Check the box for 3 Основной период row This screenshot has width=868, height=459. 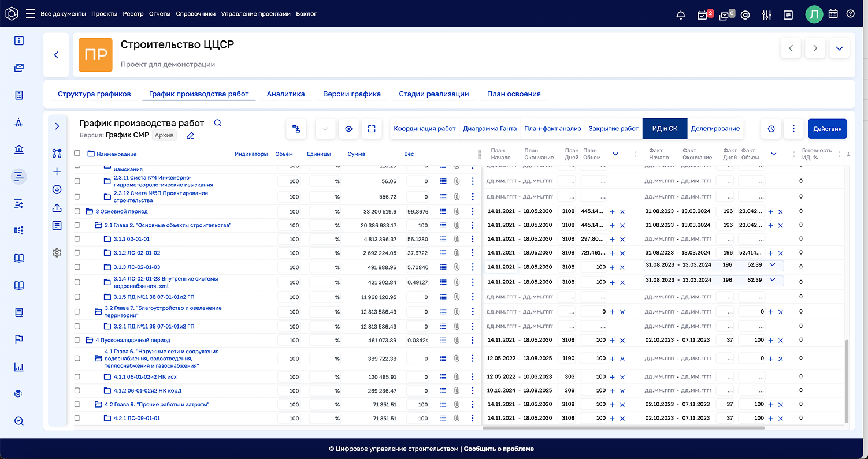tap(77, 211)
